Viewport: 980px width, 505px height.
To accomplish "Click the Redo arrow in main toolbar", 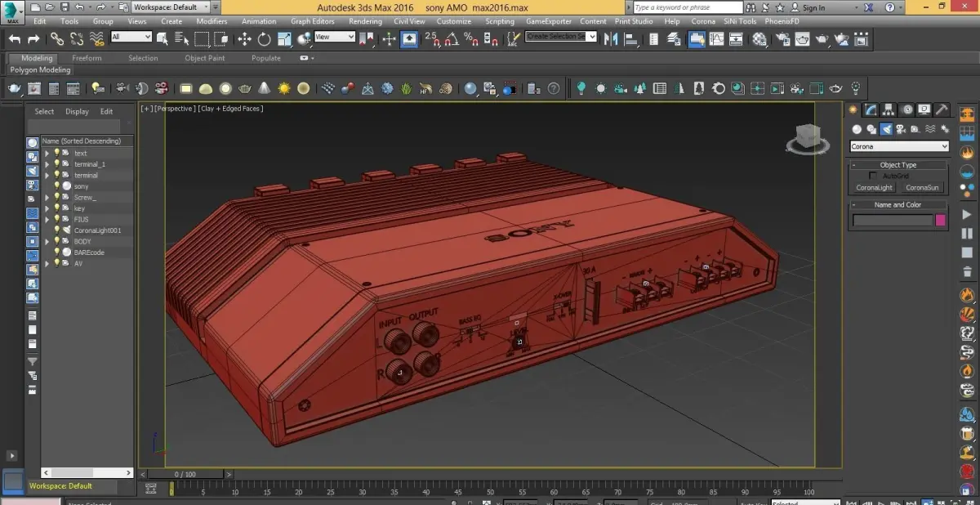I will point(34,38).
